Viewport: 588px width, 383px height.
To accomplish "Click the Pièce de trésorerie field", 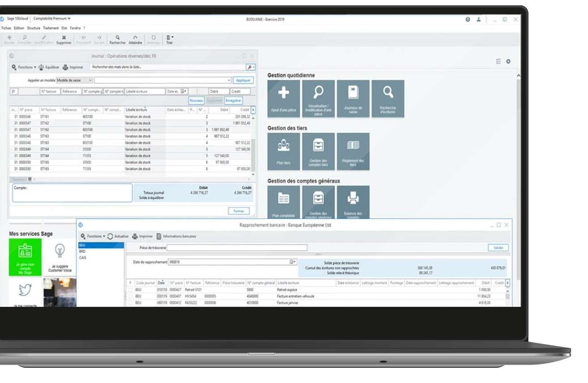I will point(237,248).
